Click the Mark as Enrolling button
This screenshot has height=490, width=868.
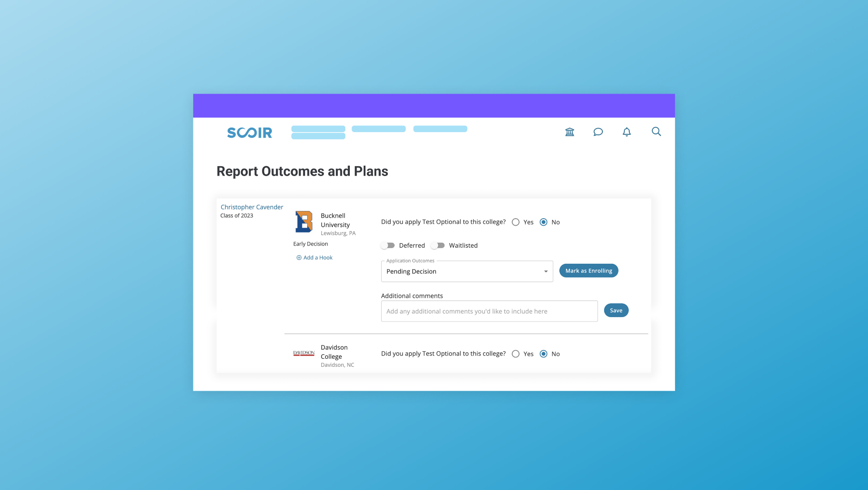[589, 271]
